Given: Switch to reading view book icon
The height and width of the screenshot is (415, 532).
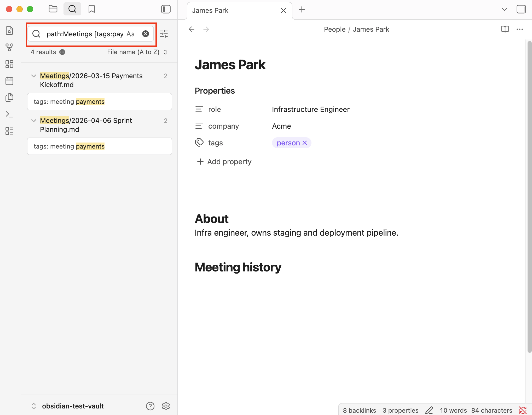Looking at the screenshot, I should [x=505, y=29].
